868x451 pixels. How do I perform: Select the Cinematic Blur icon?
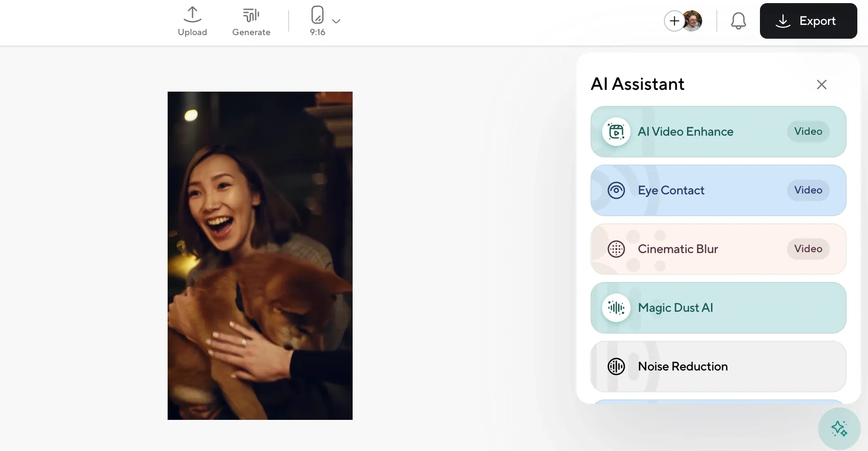pos(616,249)
